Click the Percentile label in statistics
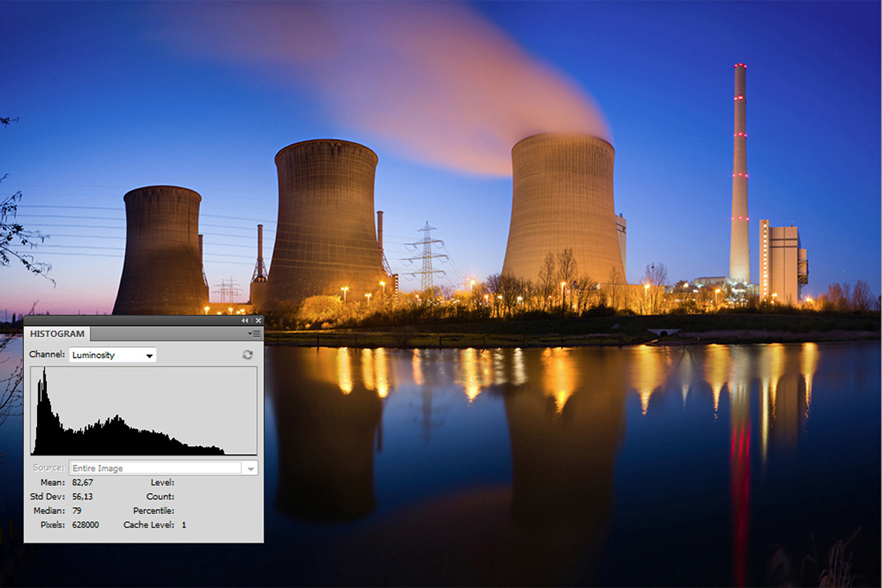 [154, 511]
